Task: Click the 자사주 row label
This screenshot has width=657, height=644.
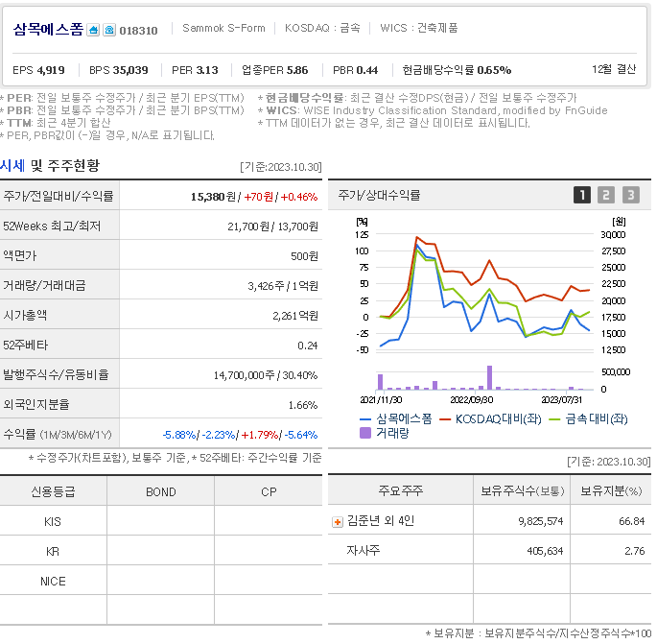Action: click(363, 551)
